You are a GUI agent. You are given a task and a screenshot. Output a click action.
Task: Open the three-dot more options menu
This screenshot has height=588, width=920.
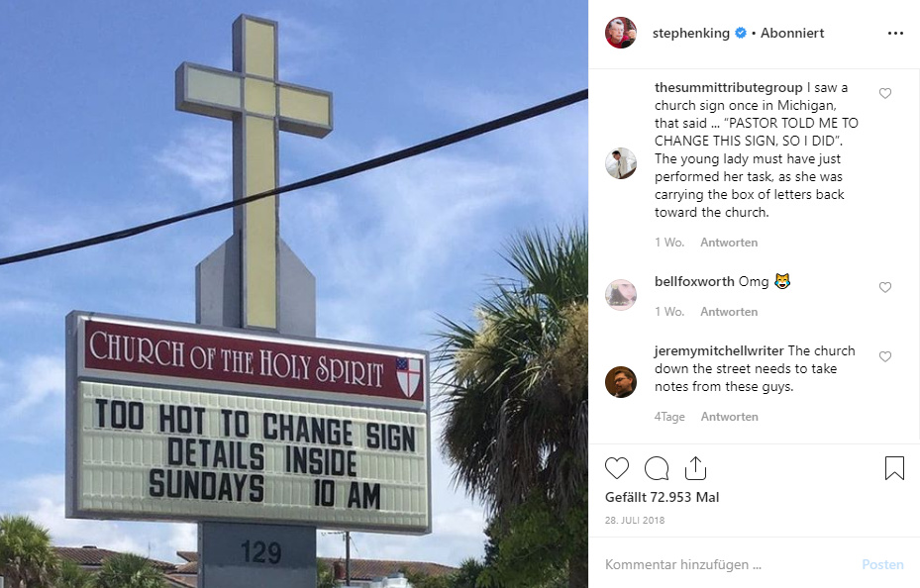click(x=895, y=34)
